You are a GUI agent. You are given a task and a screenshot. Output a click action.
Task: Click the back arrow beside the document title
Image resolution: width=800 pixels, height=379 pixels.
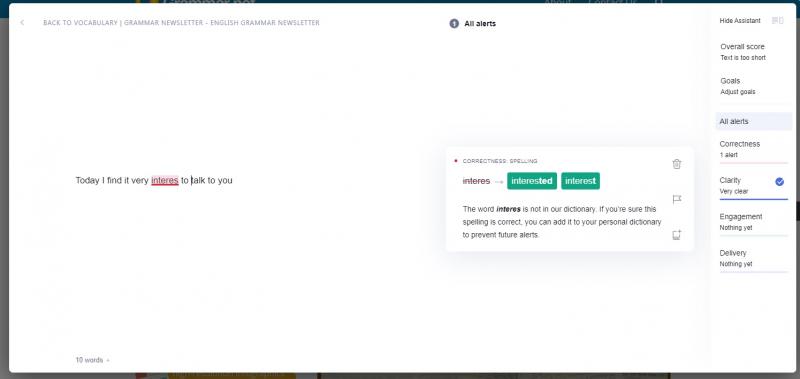coord(22,23)
